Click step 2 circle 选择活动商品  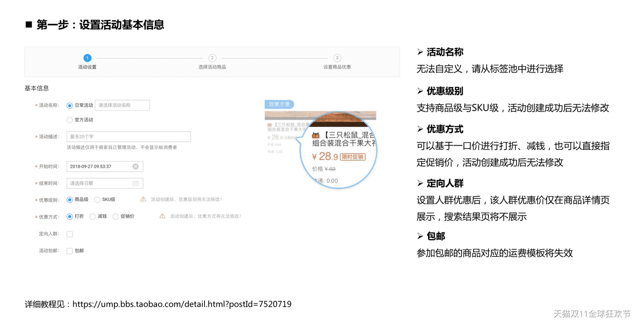pyautogui.click(x=212, y=58)
